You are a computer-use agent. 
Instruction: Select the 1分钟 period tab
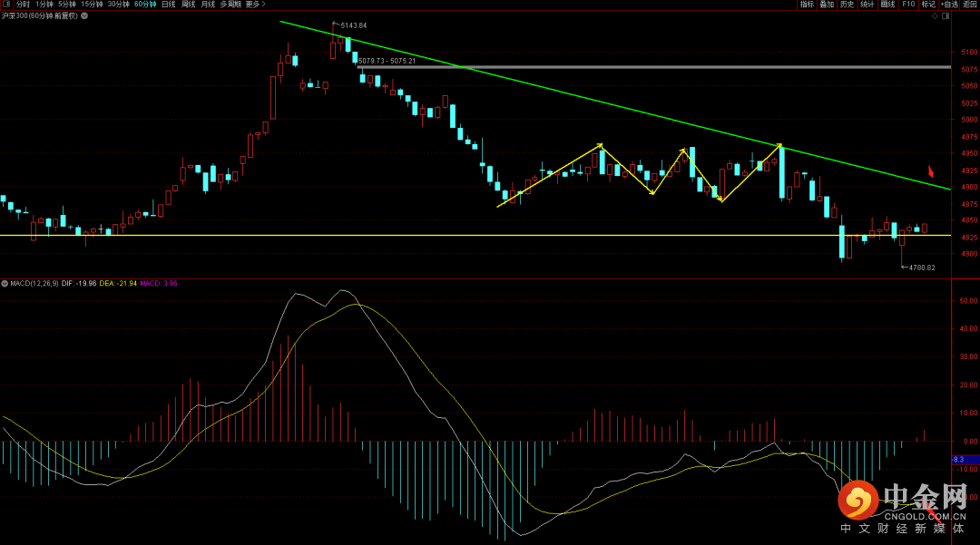click(44, 5)
